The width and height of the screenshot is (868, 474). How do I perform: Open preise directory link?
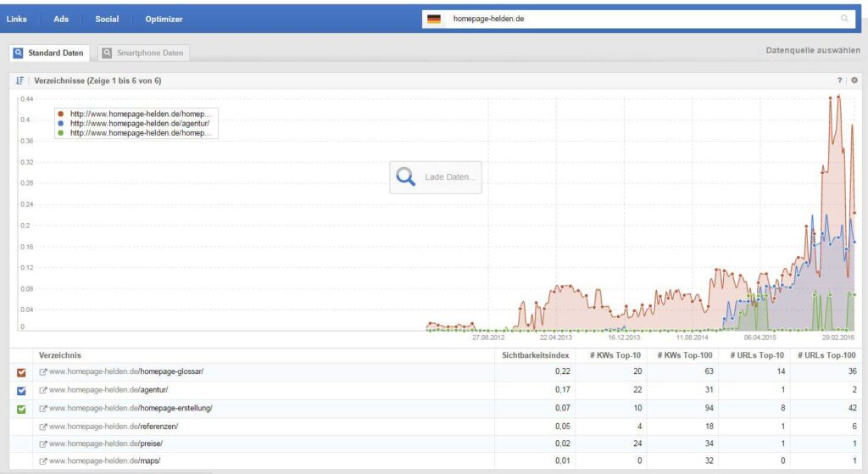(106, 443)
